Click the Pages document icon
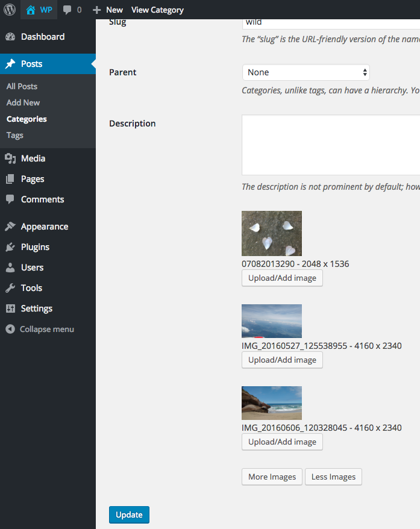The image size is (420, 529). click(10, 179)
